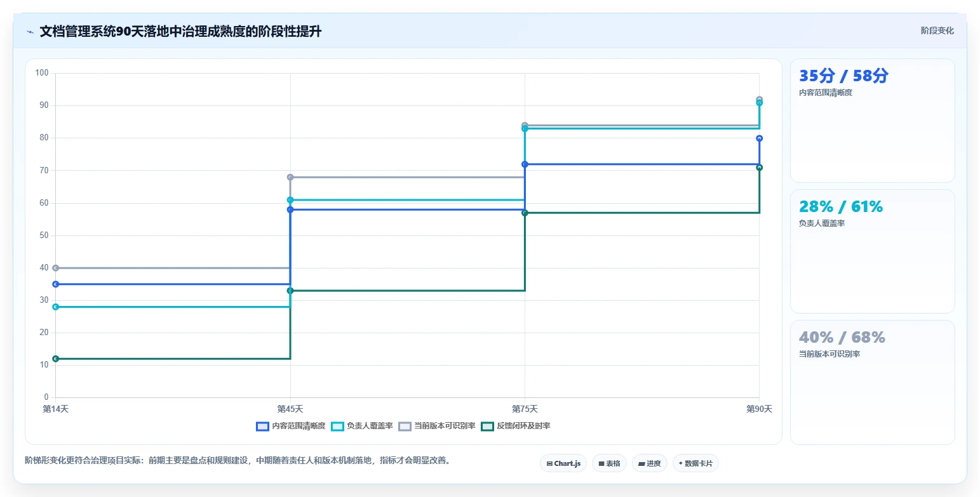Screen dimensions: 980x497
Task: Click the footnote text starting 阶梯形变化
Action: coord(238,460)
